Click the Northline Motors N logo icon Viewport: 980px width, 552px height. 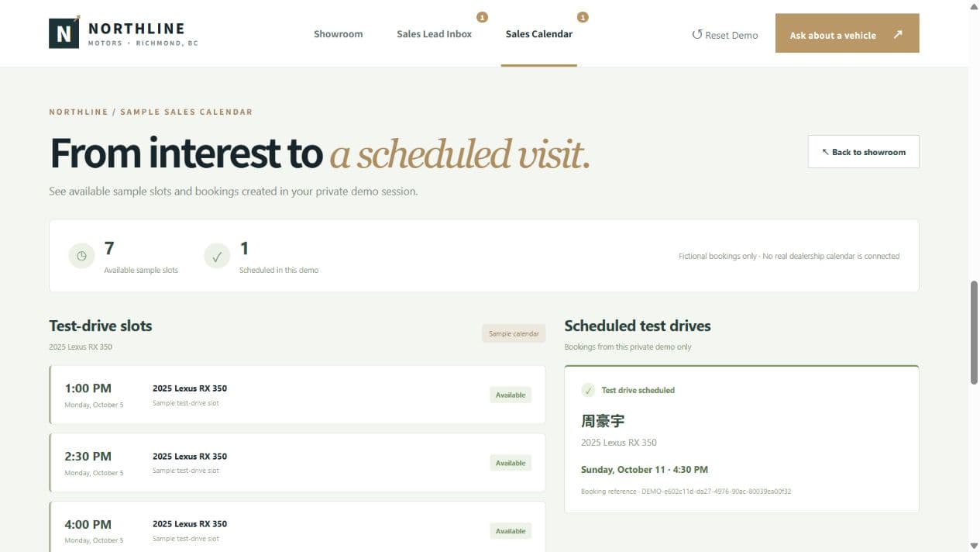tap(64, 33)
